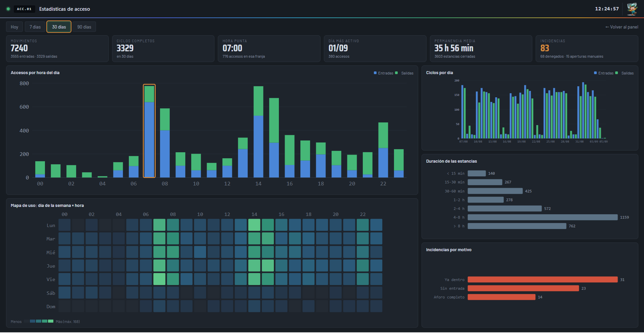Click the Sáb 00 heatmap cell
This screenshot has width=644, height=333.
pyautogui.click(x=64, y=293)
